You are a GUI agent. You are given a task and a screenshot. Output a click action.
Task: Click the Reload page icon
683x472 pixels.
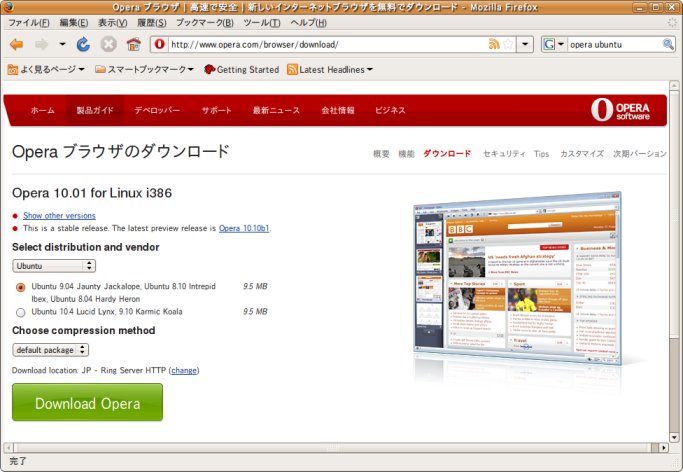tap(83, 45)
